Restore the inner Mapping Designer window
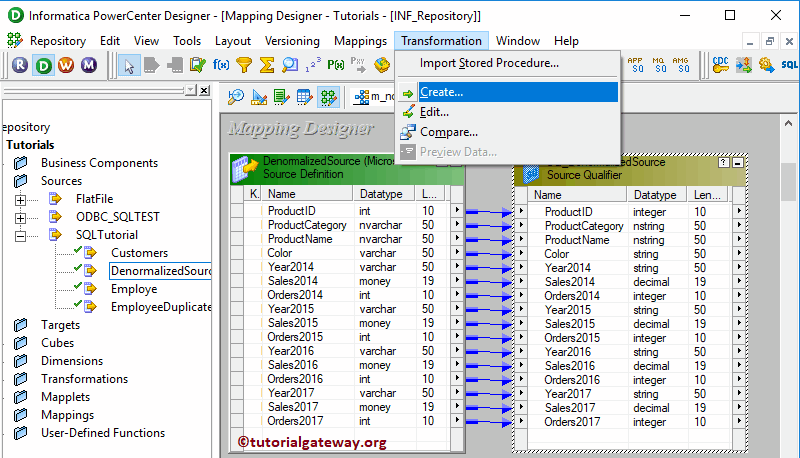The height and width of the screenshot is (458, 800). (x=769, y=41)
